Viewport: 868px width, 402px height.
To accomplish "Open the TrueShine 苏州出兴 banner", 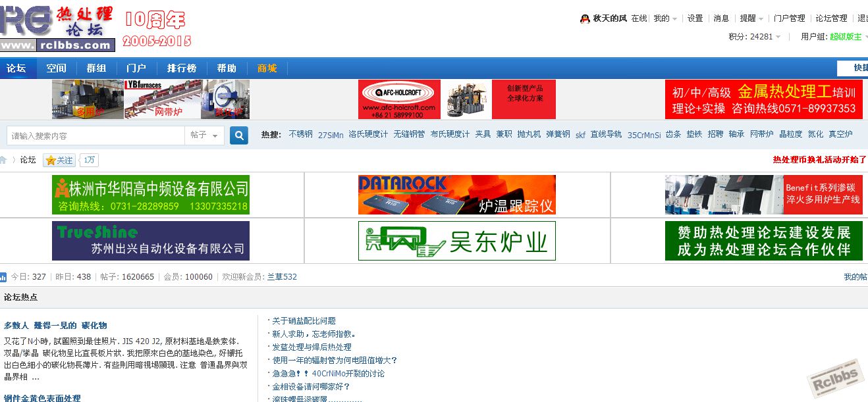I will pos(151,241).
